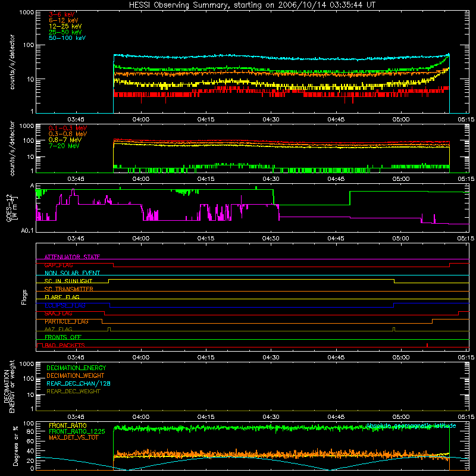Click the 0.3-0.8 MeV legend label
The height and width of the screenshot is (476, 476).
pyautogui.click(x=68, y=134)
